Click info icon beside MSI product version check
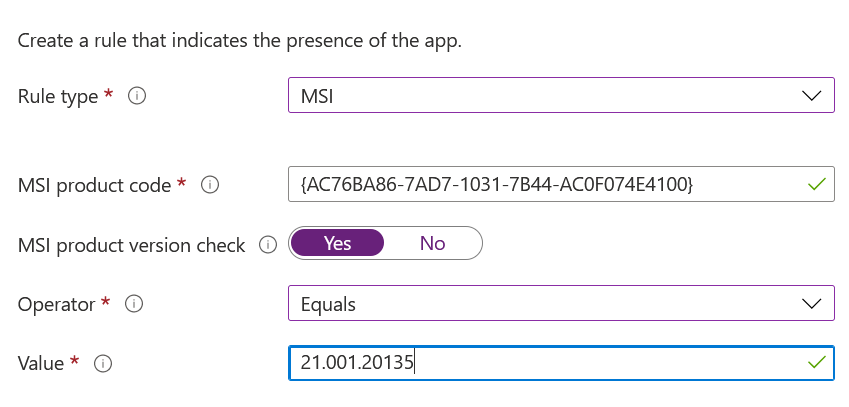Image resolution: width=849 pixels, height=407 pixels. click(267, 244)
